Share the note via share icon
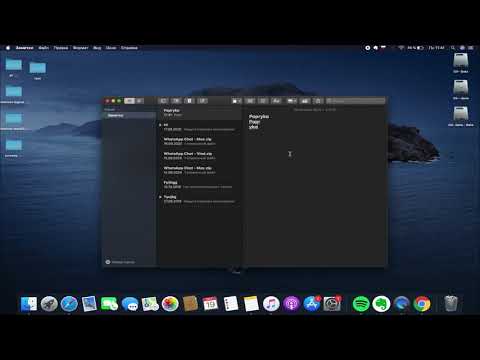This screenshot has width=480, height=360. [x=318, y=101]
